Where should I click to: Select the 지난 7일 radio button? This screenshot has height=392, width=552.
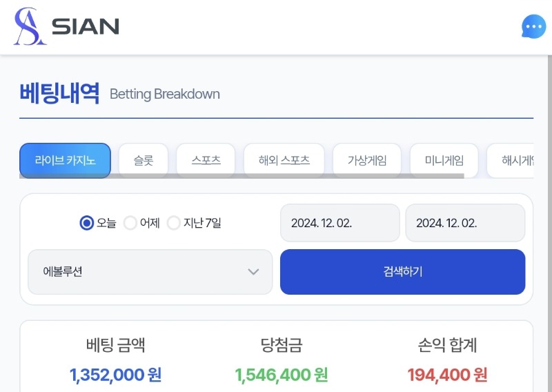tap(174, 223)
